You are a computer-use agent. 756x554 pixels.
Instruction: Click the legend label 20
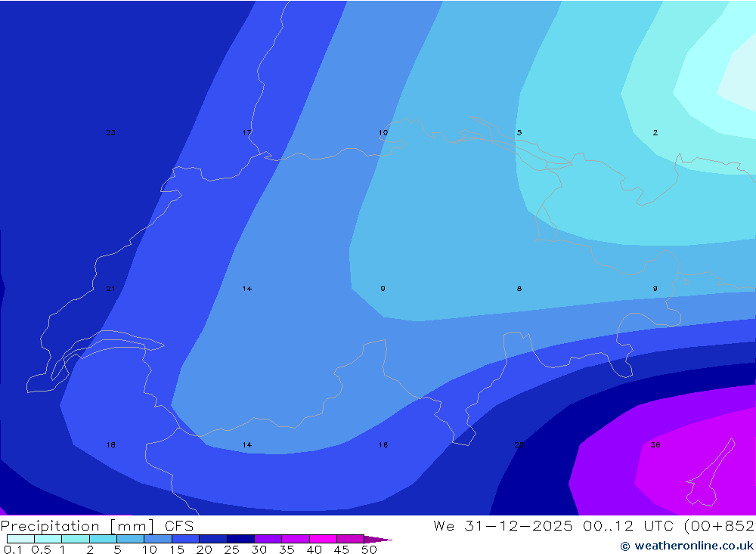point(204,549)
